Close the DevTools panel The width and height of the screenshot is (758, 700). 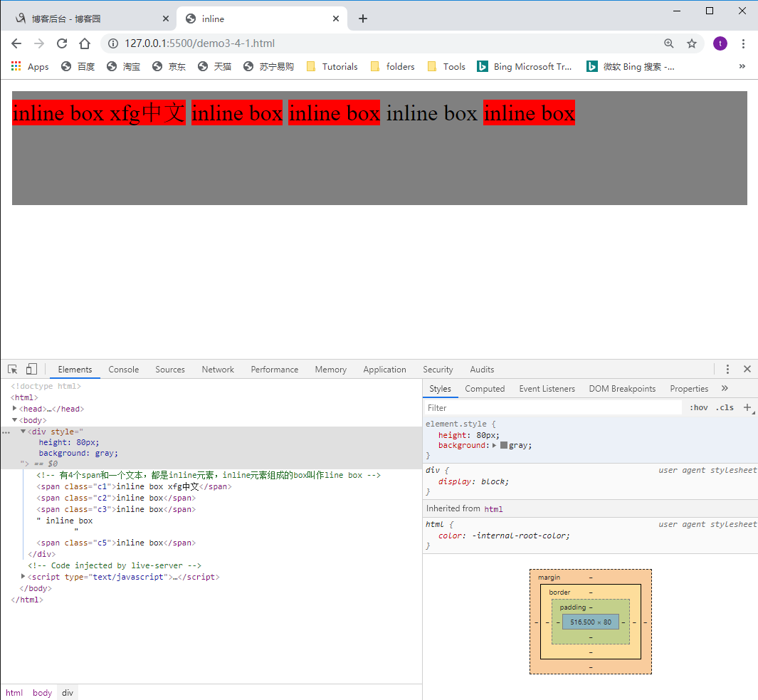click(747, 369)
